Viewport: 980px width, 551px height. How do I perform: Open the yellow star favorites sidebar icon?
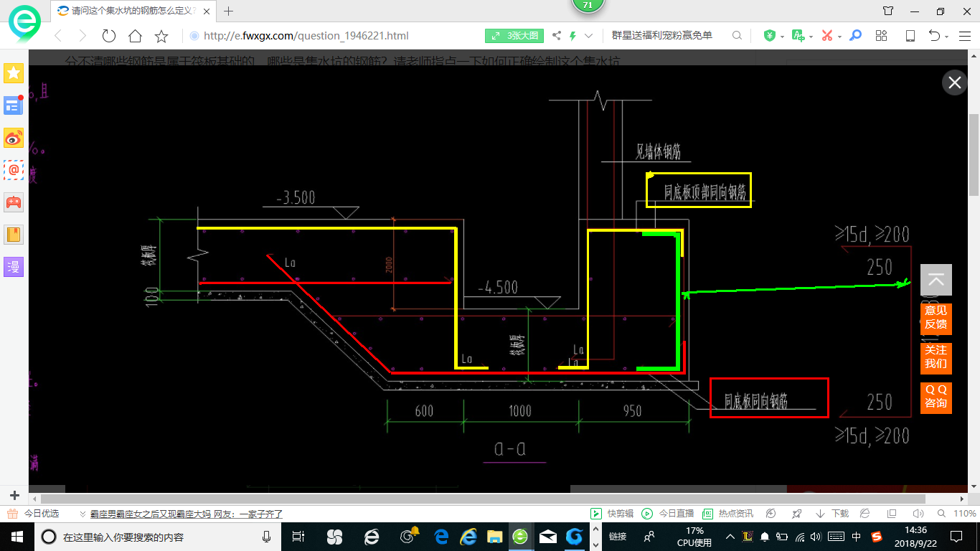pyautogui.click(x=14, y=72)
